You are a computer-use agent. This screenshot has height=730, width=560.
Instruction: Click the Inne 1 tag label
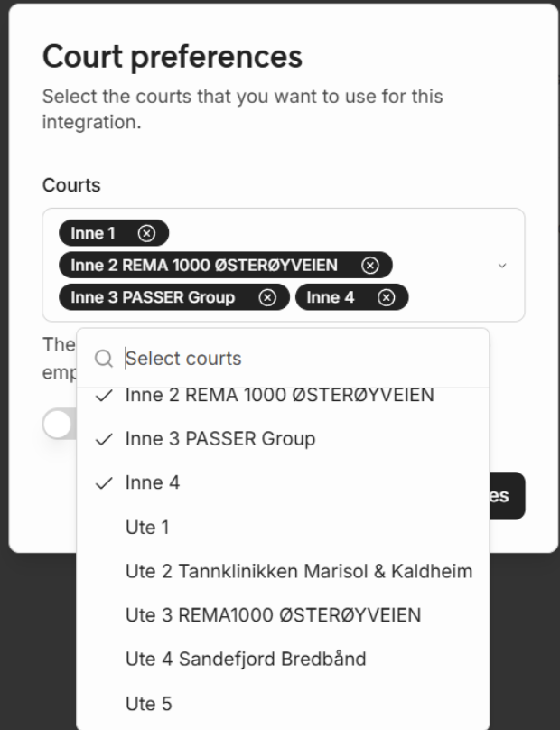(x=93, y=233)
